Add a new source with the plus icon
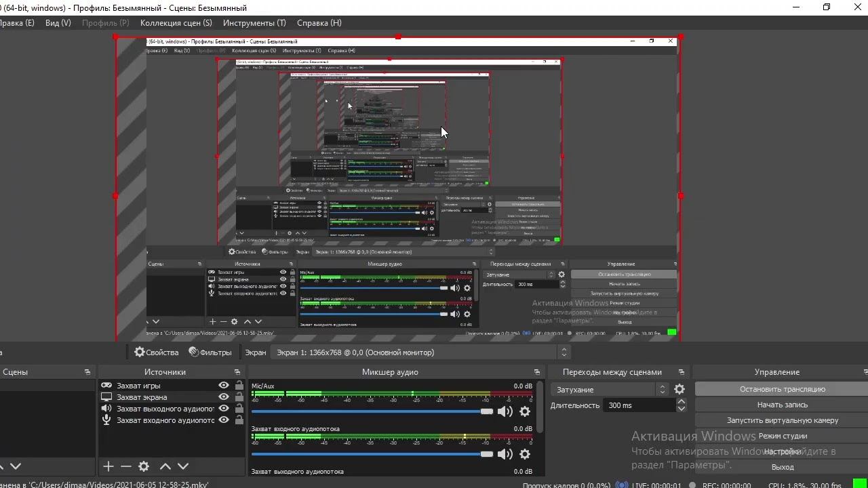This screenshot has height=488, width=868. click(x=108, y=466)
